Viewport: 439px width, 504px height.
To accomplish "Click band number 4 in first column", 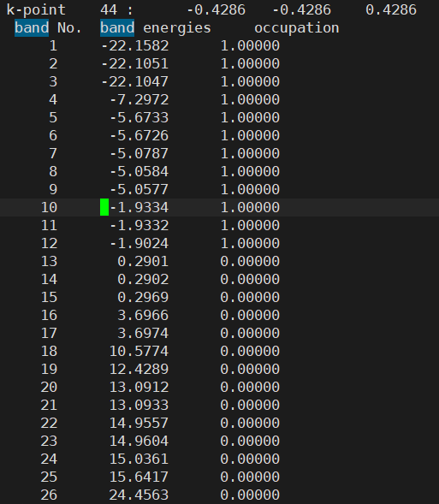I will pos(53,100).
